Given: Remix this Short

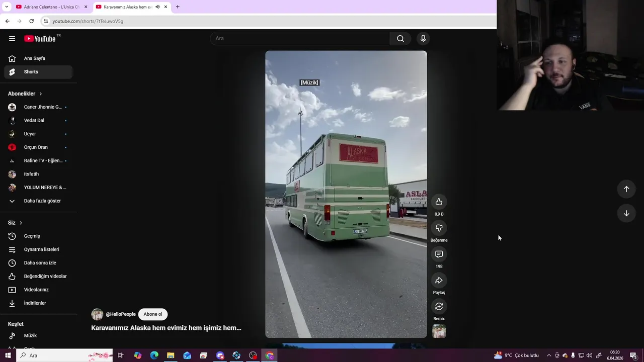Looking at the screenshot, I should (x=439, y=306).
